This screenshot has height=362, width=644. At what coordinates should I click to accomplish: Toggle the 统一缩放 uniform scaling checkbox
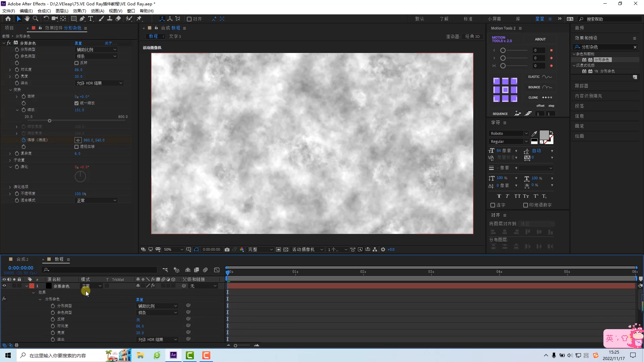tap(76, 103)
